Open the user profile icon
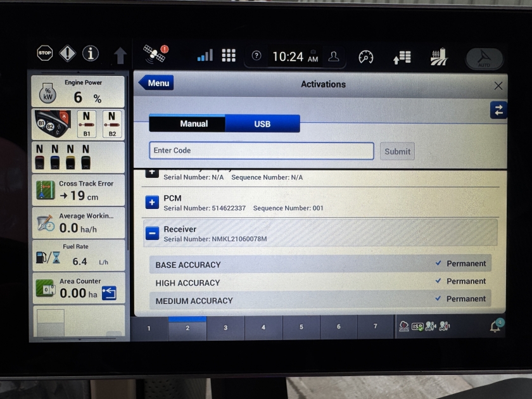 (x=334, y=56)
